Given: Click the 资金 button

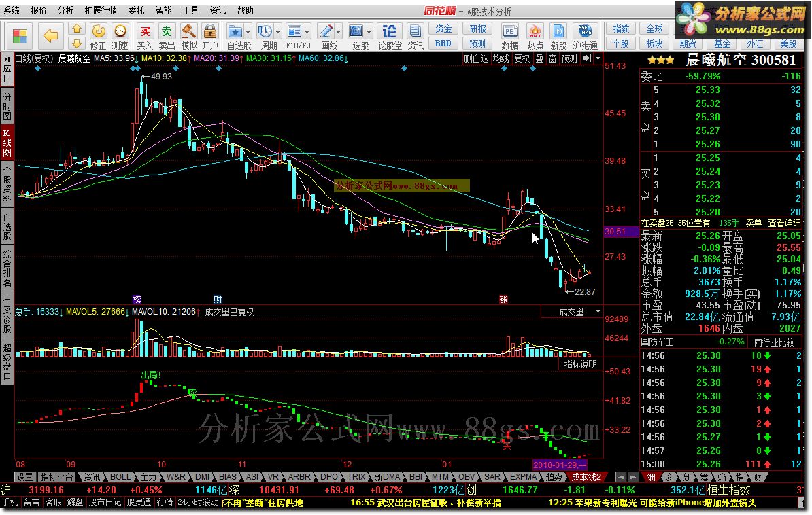Looking at the screenshot, I should tap(443, 29).
